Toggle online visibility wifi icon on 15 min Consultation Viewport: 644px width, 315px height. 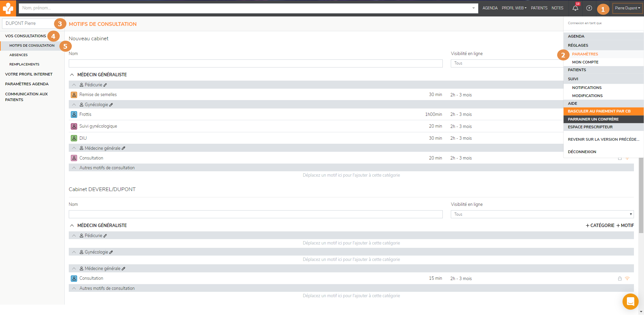tap(627, 278)
